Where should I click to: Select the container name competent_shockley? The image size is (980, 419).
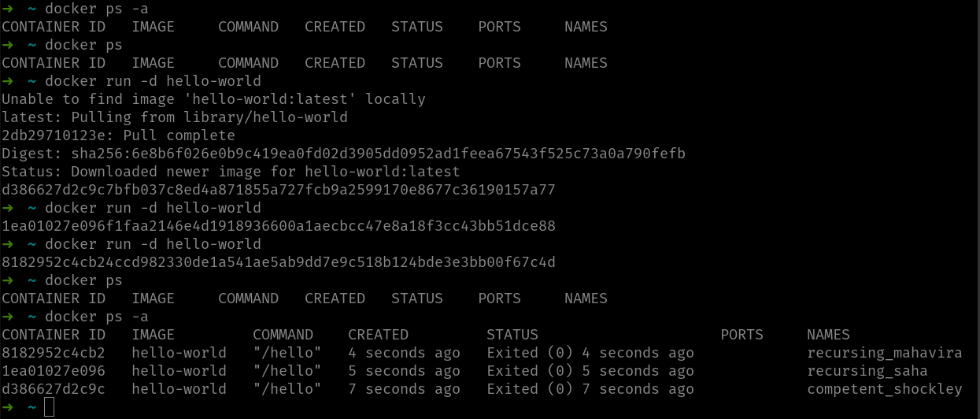pyautogui.click(x=884, y=389)
